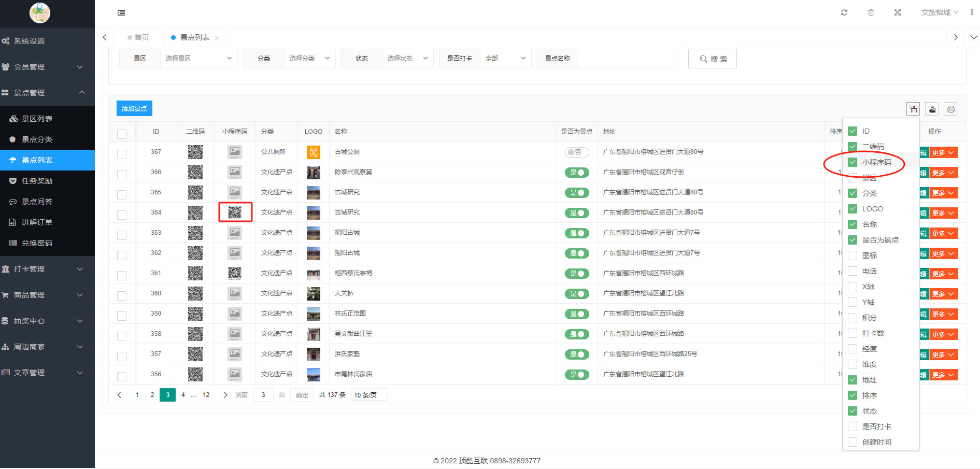Click the QR code for row 367
The image size is (980, 469).
coord(195,152)
